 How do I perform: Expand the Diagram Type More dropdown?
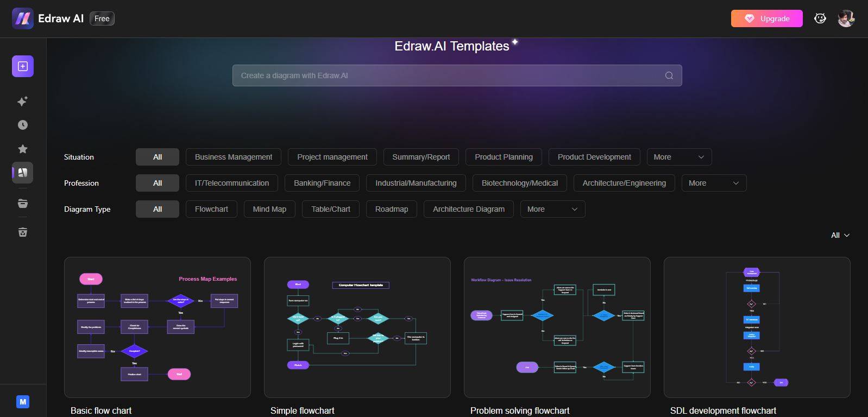[553, 209]
